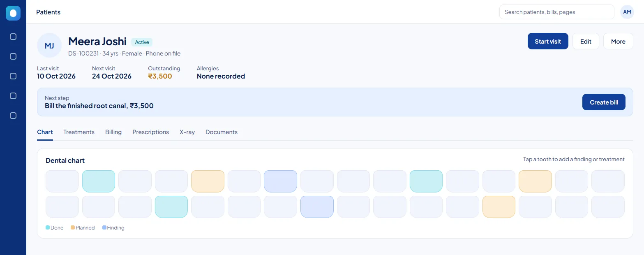Screen dimensions: 644x255
Task: Focus the Search patients, bills, pages field
Action: pos(556,12)
